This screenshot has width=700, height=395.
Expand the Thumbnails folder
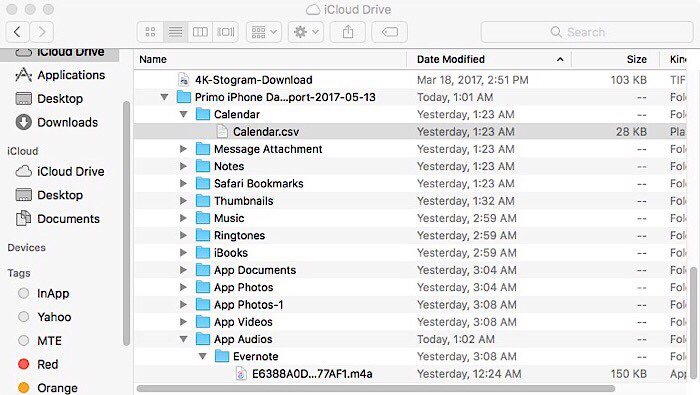coord(183,201)
